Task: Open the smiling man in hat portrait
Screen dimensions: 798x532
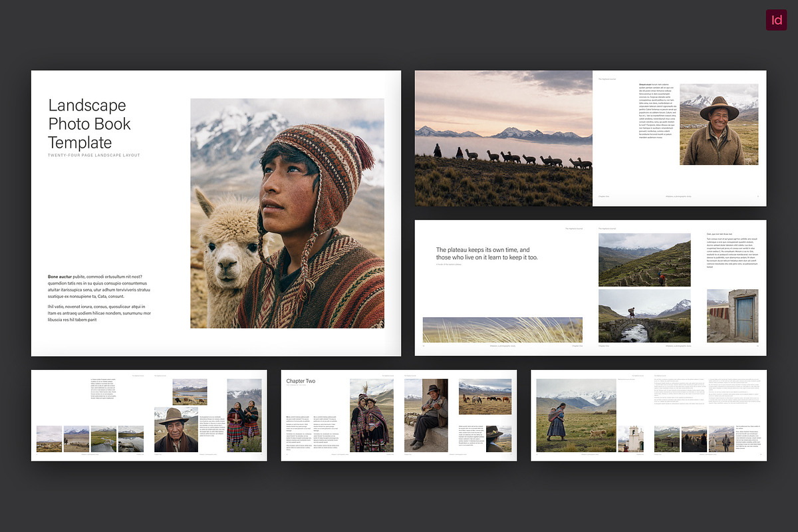Action: 719,124
